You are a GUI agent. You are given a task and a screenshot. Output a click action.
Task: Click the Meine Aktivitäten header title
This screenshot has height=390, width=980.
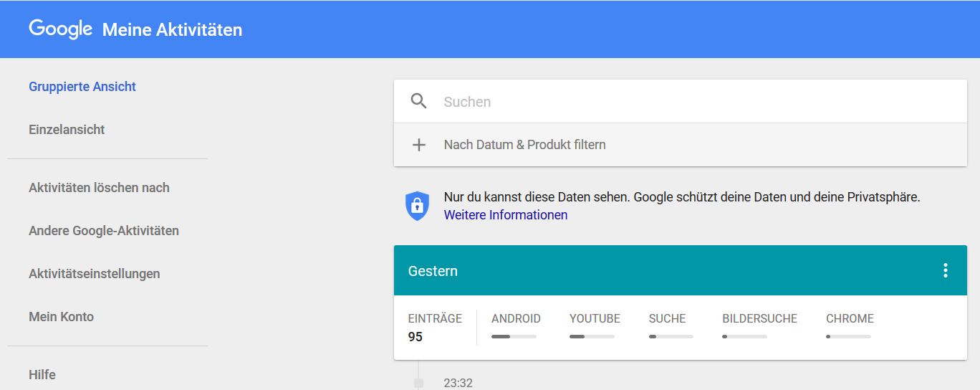coord(172,29)
